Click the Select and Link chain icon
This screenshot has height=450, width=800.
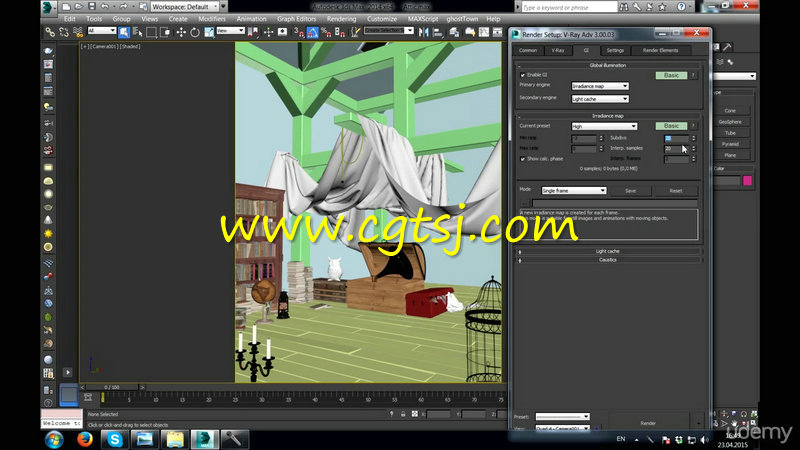tap(49, 32)
